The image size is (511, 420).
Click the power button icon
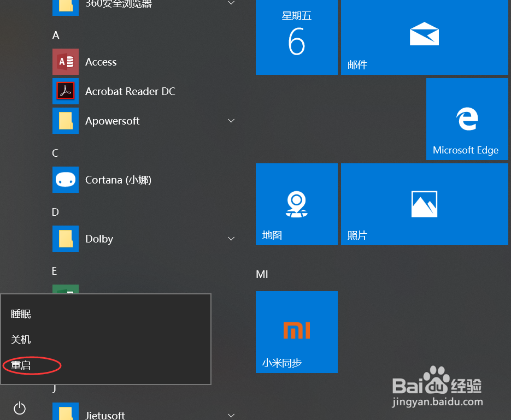pos(20,409)
